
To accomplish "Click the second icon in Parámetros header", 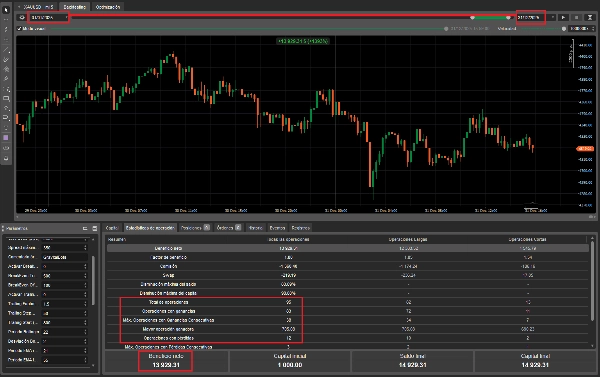I will coord(95,228).
